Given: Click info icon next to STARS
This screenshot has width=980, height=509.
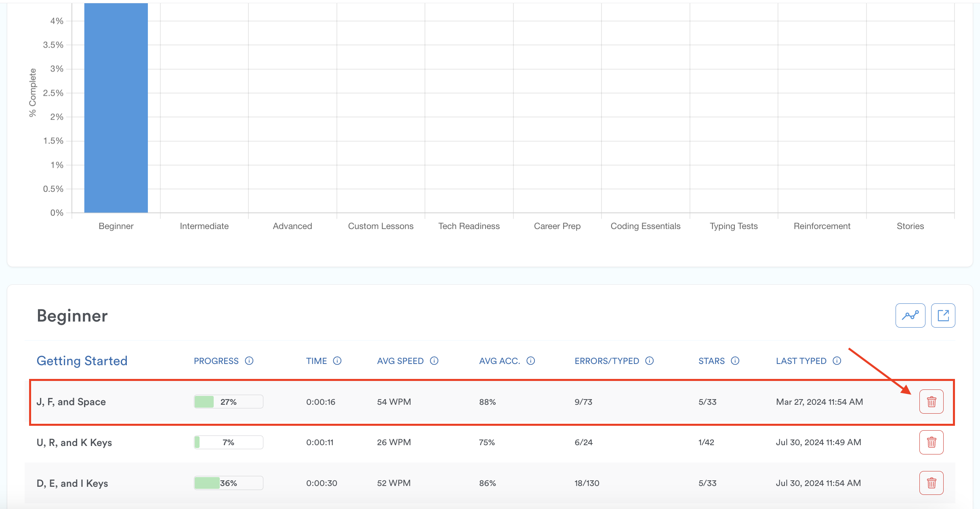Looking at the screenshot, I should 735,361.
